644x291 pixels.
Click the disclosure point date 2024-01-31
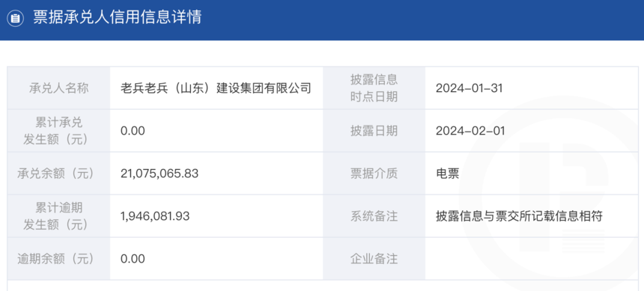coord(469,88)
